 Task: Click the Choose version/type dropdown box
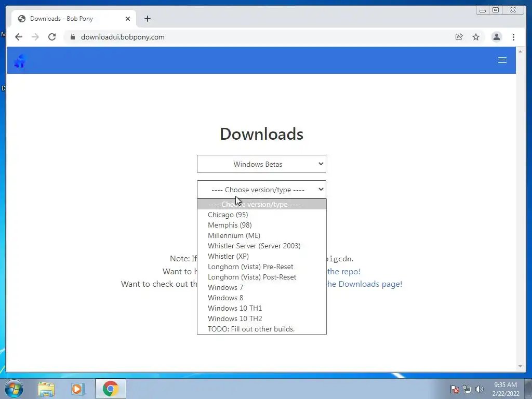pyautogui.click(x=261, y=189)
